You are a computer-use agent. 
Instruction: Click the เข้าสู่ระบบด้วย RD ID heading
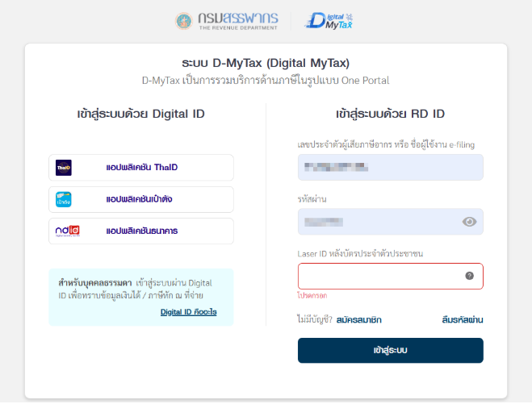390,114
